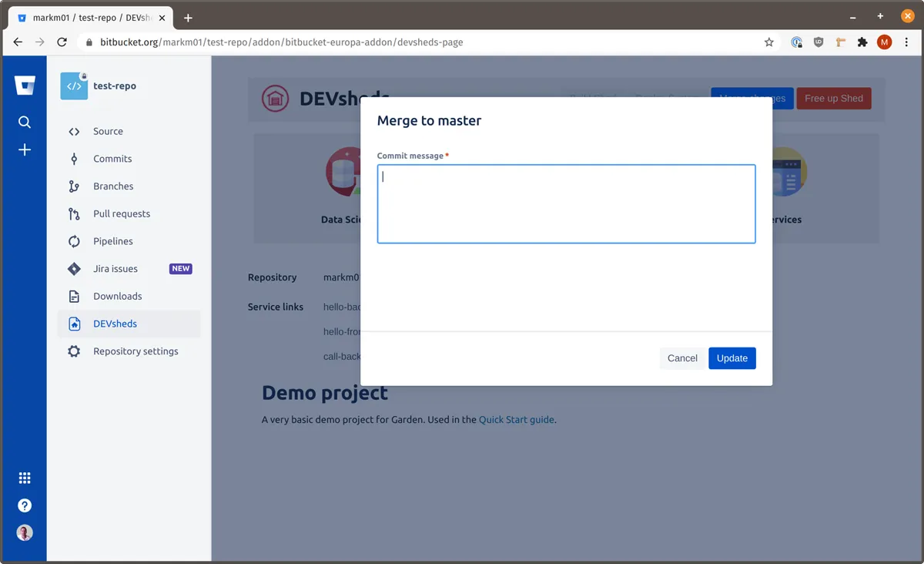Viewport: 924px width, 564px height.
Task: Click the test-repo repository name
Action: click(115, 86)
